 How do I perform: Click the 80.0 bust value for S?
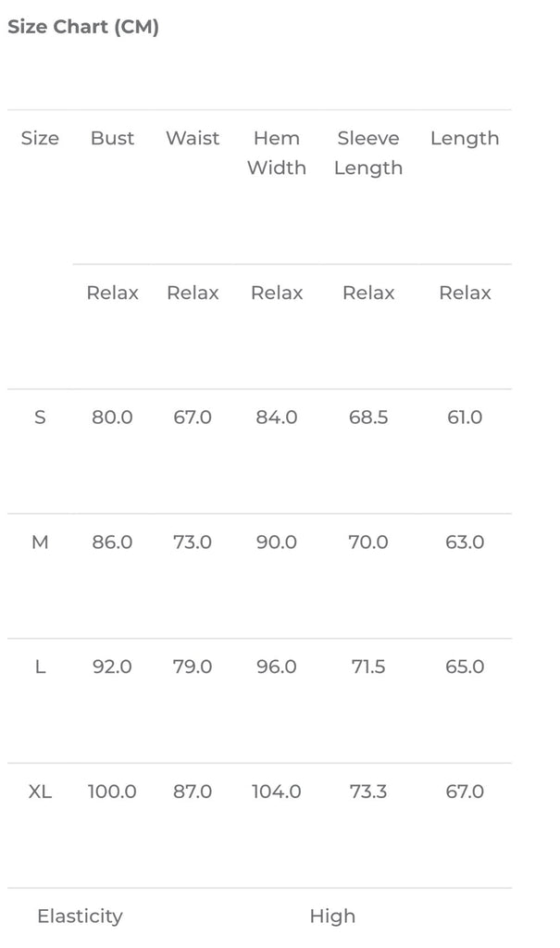tap(112, 418)
